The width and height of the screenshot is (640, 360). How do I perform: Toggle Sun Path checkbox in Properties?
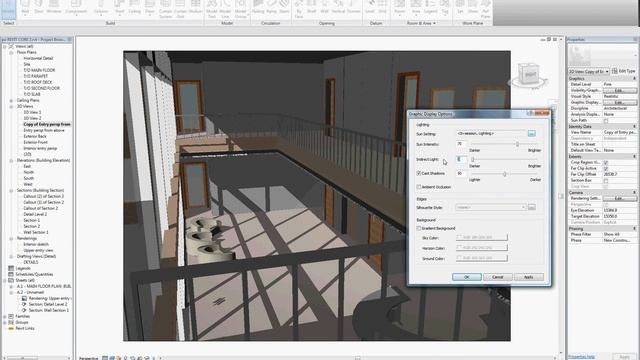click(x=606, y=121)
